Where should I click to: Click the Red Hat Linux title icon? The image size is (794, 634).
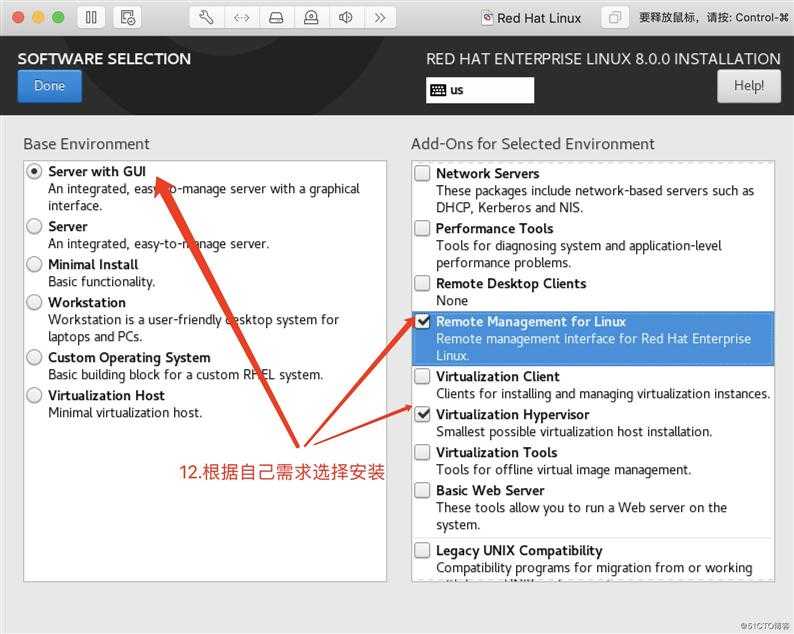pos(487,19)
